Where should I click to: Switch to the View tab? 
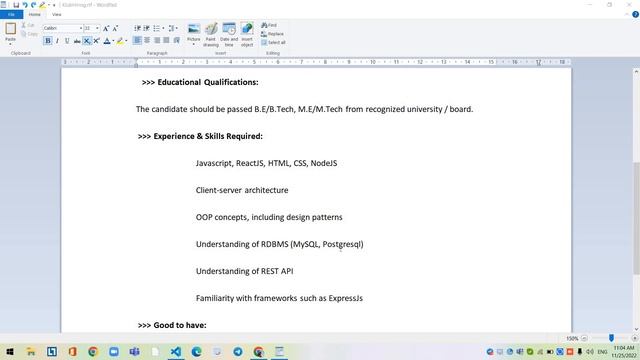[57, 14]
